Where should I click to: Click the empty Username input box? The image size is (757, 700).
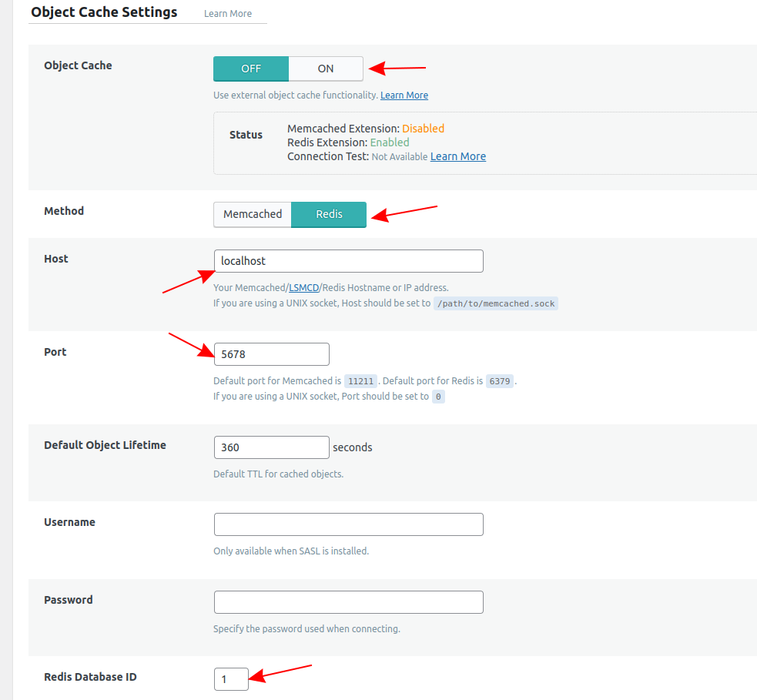348,524
